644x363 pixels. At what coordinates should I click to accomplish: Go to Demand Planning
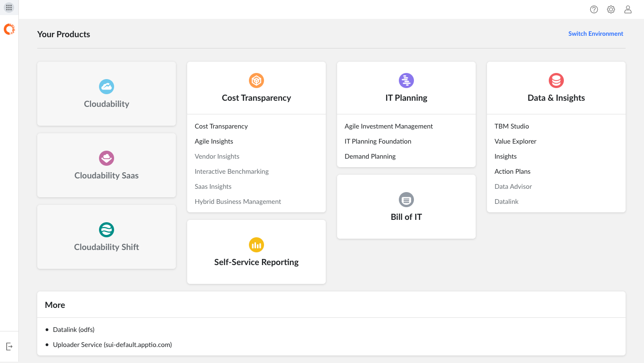[x=370, y=156]
